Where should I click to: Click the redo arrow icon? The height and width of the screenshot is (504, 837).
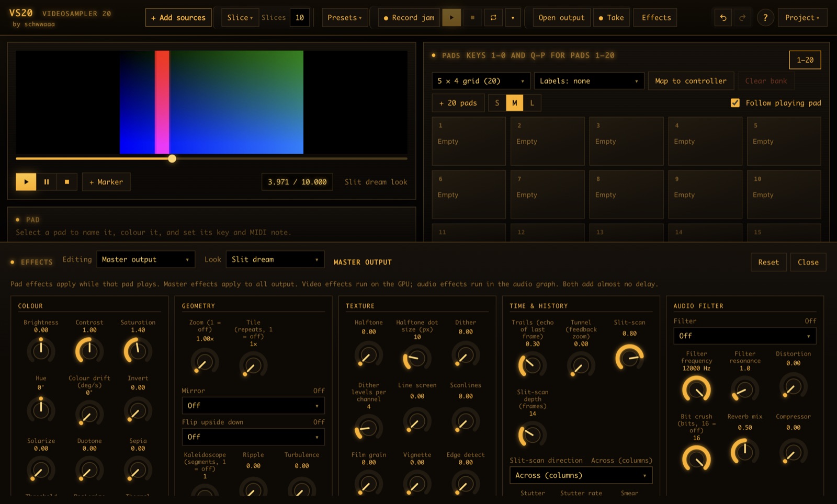(x=742, y=18)
